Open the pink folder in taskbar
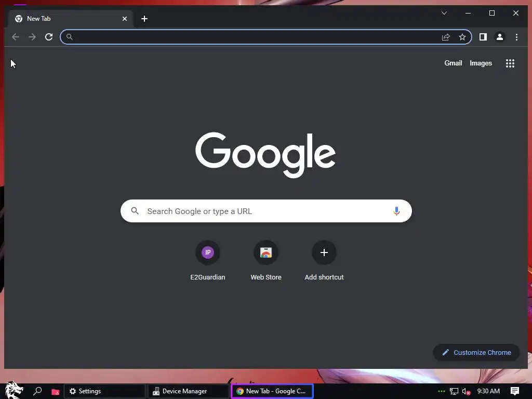Viewport: 532px width, 399px height. coord(55,392)
